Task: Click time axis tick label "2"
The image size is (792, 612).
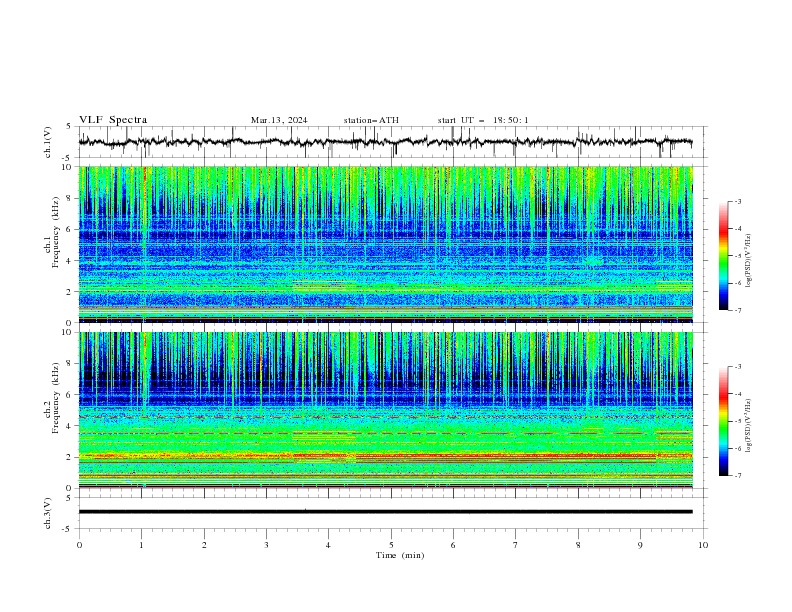Action: 204,545
